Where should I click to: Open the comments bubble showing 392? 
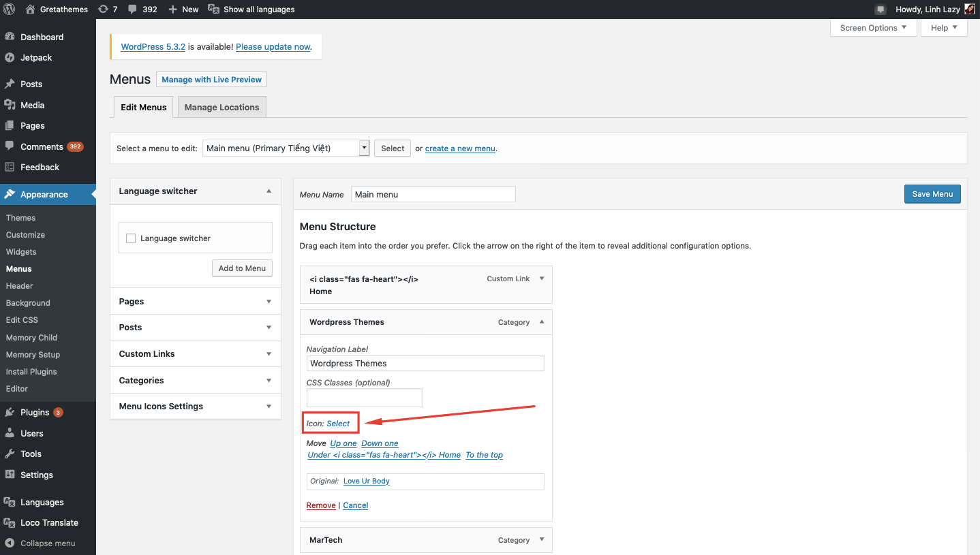132,10
